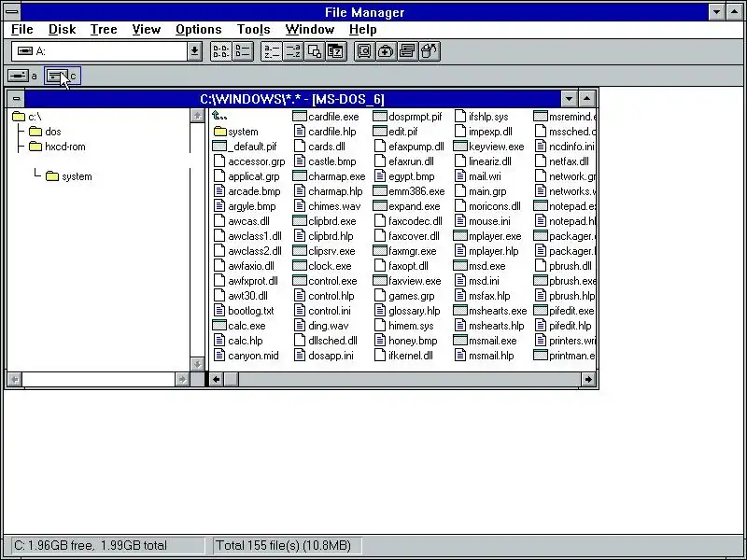Select the bootlog.txt document icon
The height and width of the screenshot is (560, 747).
(219, 311)
